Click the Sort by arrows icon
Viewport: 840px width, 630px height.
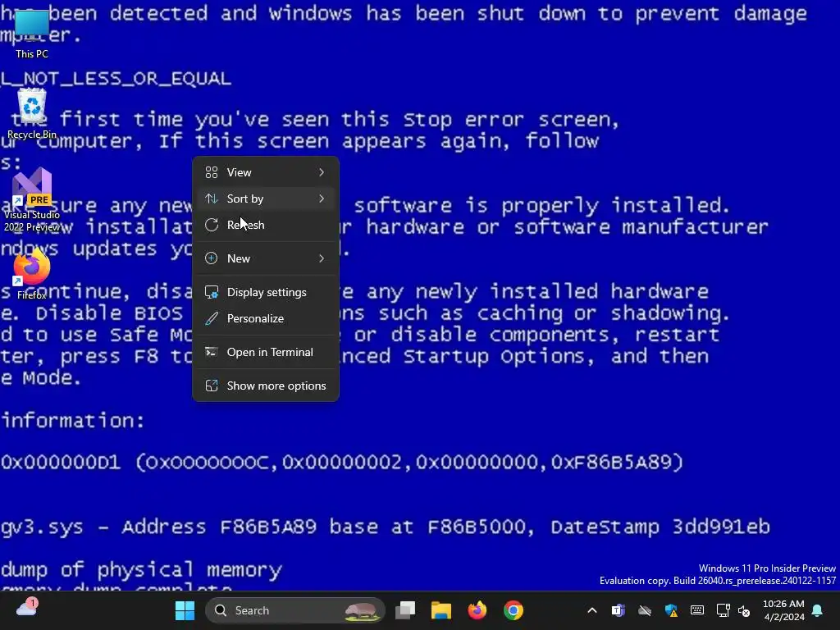pos(212,199)
